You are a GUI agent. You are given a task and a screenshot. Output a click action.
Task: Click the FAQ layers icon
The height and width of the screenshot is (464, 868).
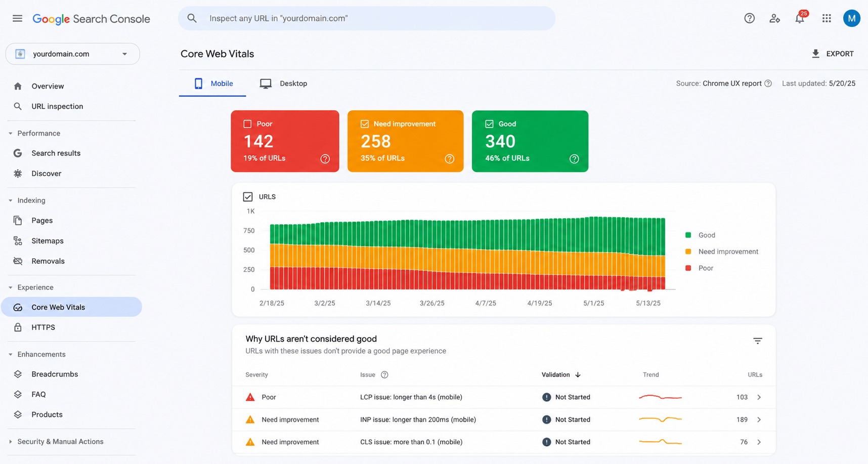18,394
